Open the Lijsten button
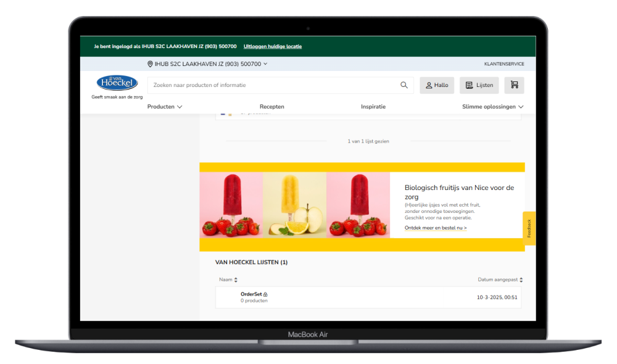The width and height of the screenshot is (617, 364). tap(479, 85)
